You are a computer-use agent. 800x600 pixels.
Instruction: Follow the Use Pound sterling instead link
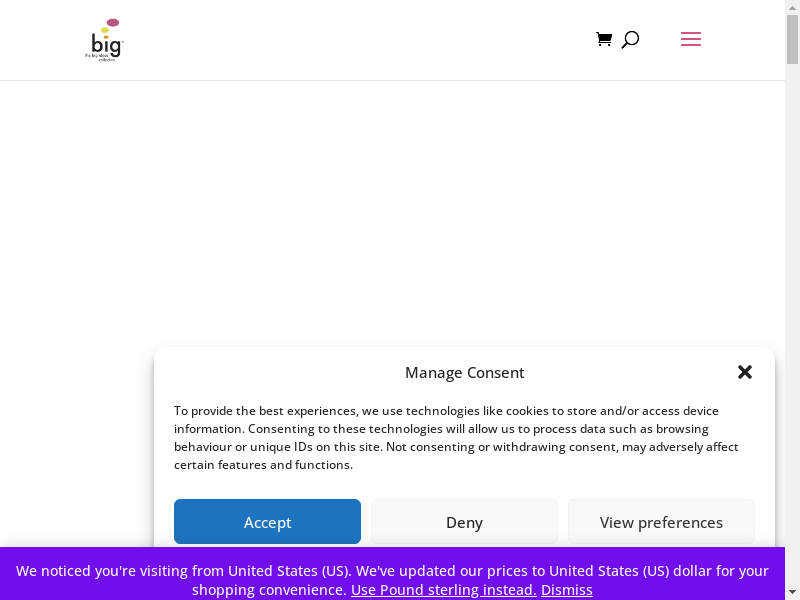click(443, 590)
